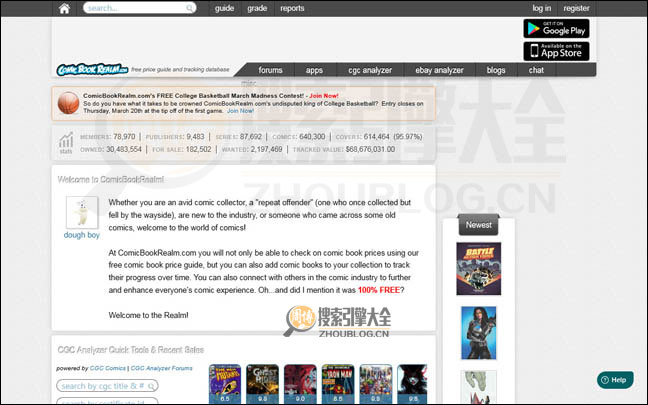Image resolution: width=648 pixels, height=405 pixels.
Task: Open the grade menu
Action: pos(257,8)
